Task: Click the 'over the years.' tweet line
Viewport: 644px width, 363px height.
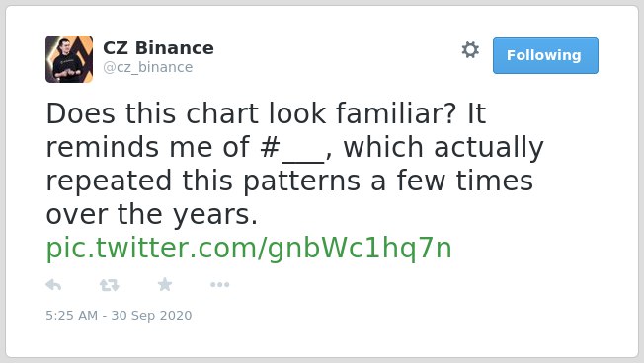Action: (x=152, y=214)
